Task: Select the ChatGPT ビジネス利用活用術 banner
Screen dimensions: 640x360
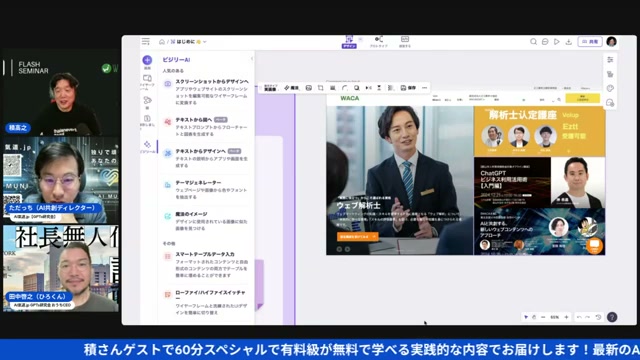Action: click(x=540, y=182)
